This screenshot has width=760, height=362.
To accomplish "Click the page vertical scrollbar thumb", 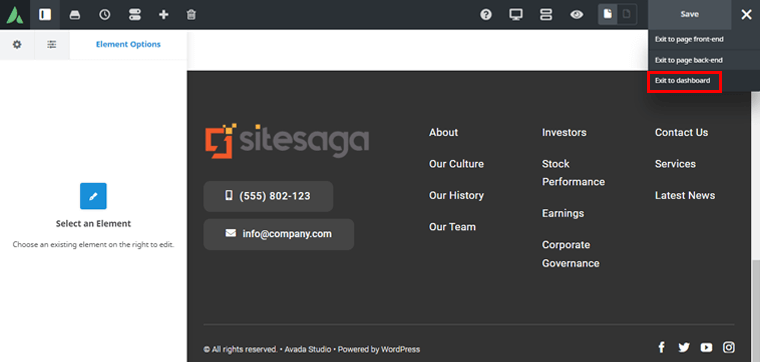I will (x=756, y=311).
